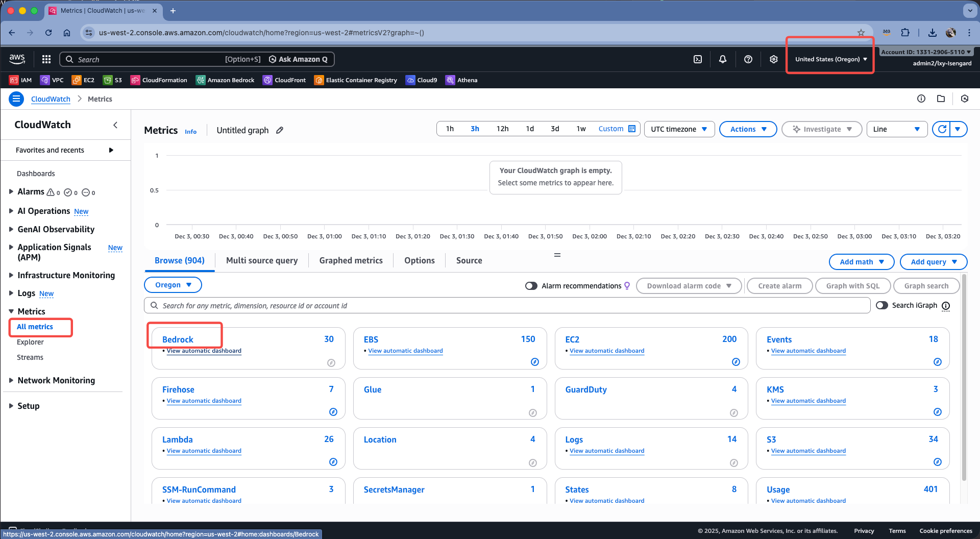Click the custom time range calendar icon
Image resolution: width=980 pixels, height=539 pixels.
click(632, 129)
